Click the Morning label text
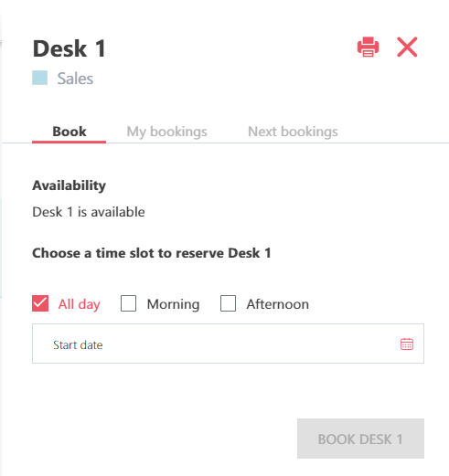The height and width of the screenshot is (476, 449). 173,304
